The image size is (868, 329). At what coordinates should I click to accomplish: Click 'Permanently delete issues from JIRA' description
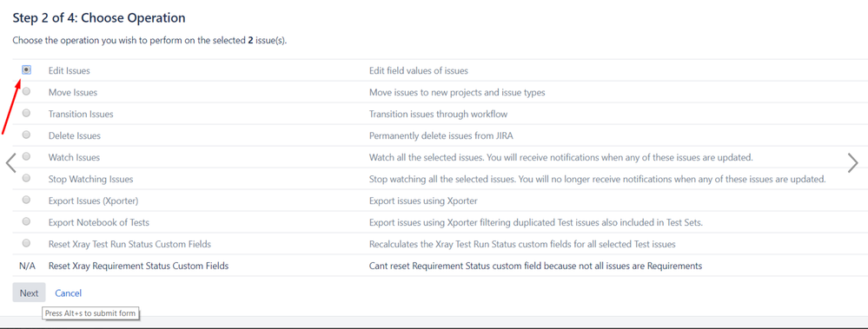tap(441, 135)
